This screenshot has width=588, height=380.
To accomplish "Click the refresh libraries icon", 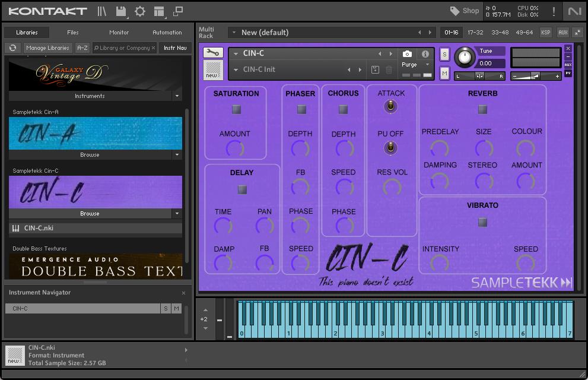I will (12, 48).
